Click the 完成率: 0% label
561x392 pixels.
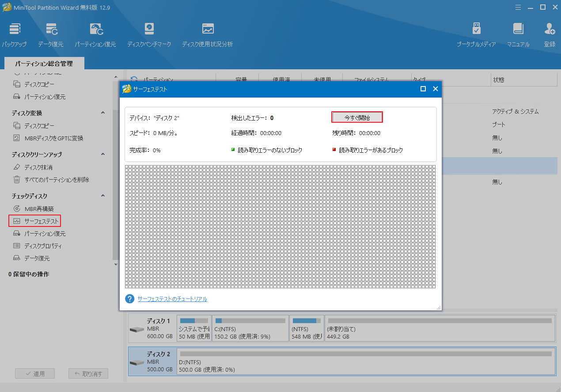pos(145,150)
